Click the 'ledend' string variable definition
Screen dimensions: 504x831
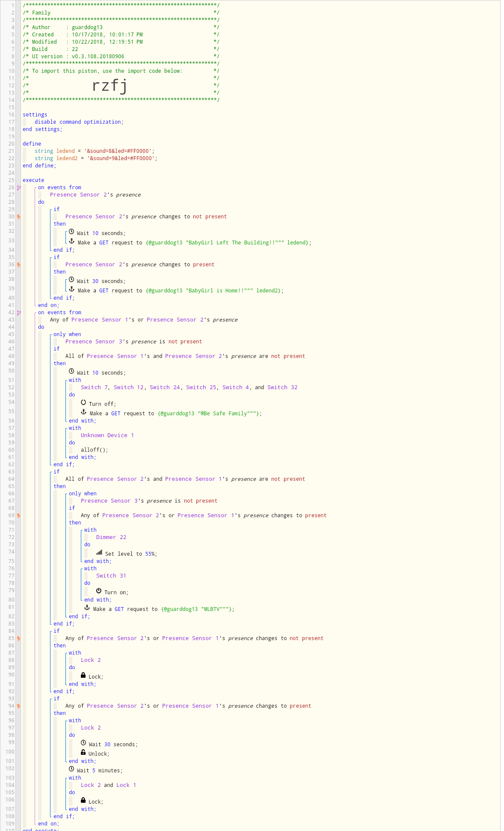(x=95, y=151)
